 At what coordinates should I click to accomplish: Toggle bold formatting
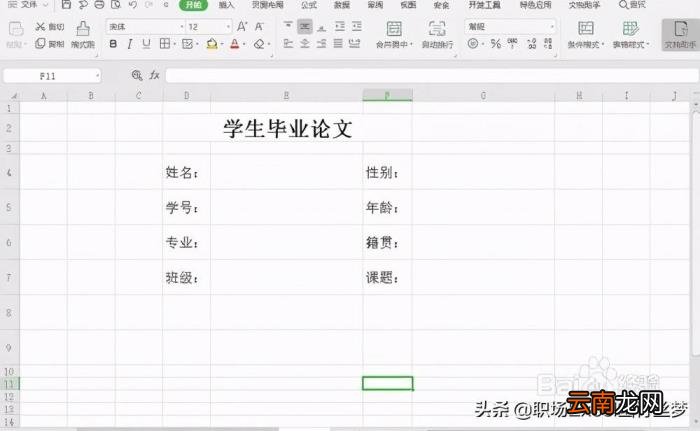113,44
